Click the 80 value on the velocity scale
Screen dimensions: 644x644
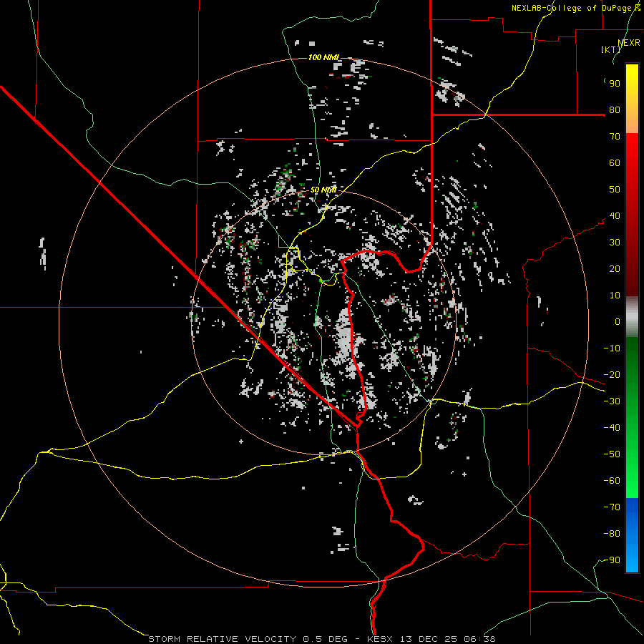coord(615,110)
